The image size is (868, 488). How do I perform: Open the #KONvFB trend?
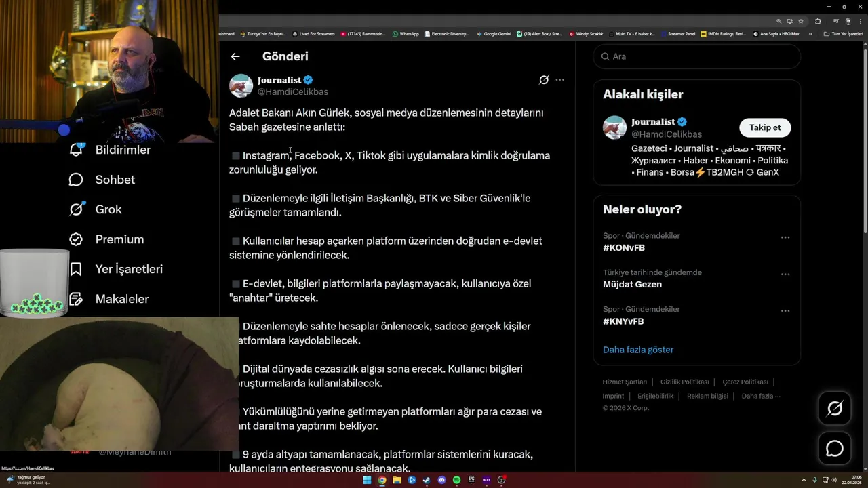[x=624, y=248]
